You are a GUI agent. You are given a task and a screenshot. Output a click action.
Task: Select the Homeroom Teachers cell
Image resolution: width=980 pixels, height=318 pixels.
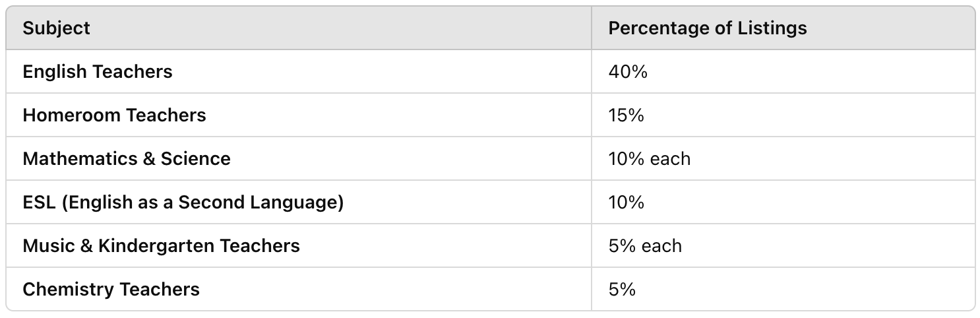click(x=299, y=115)
